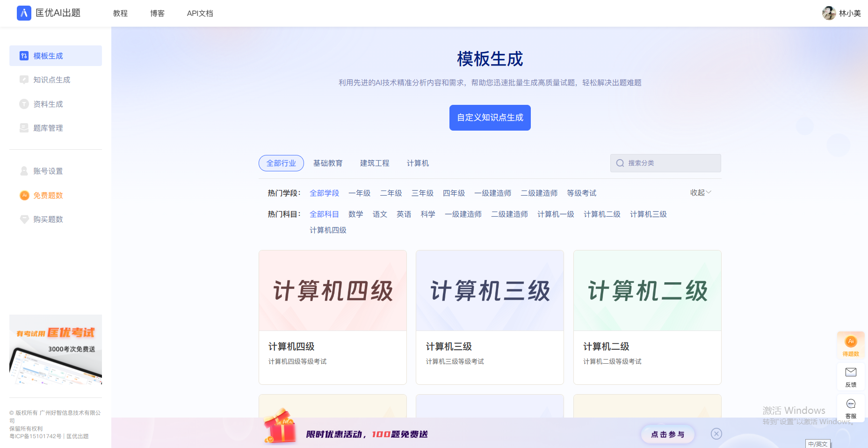Open the 教程 menu item
Screen dimensions: 868x448
(x=120, y=13)
